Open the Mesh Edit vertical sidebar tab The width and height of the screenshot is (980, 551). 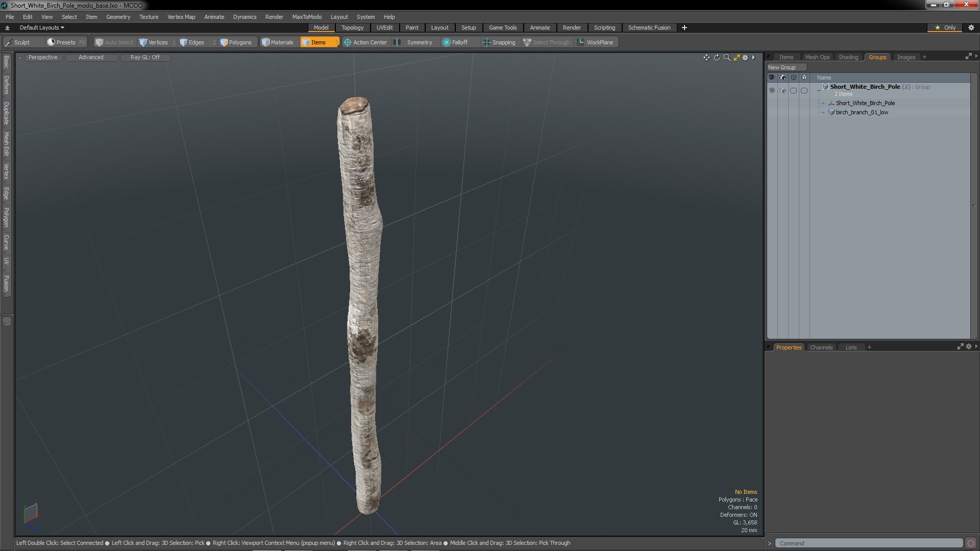pyautogui.click(x=6, y=144)
